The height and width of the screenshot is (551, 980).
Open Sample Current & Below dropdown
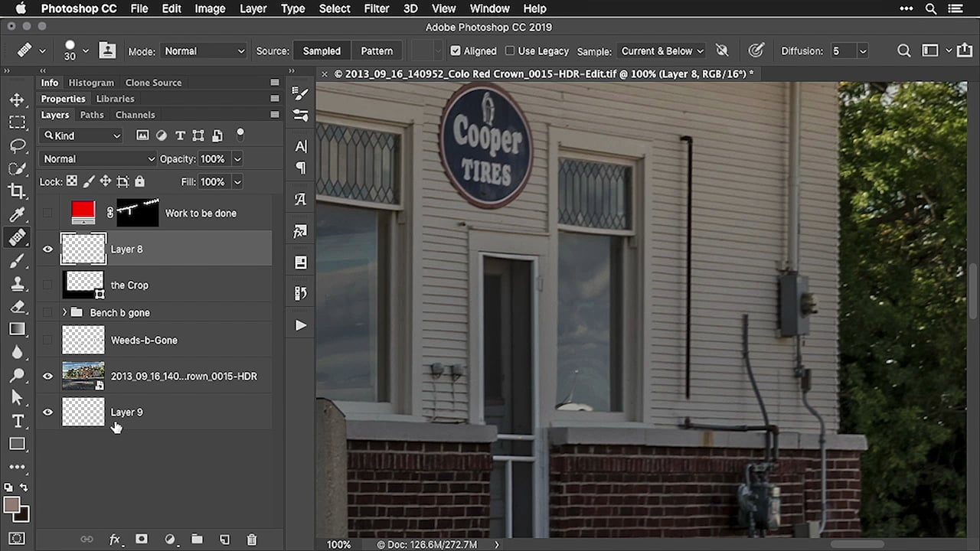[661, 51]
